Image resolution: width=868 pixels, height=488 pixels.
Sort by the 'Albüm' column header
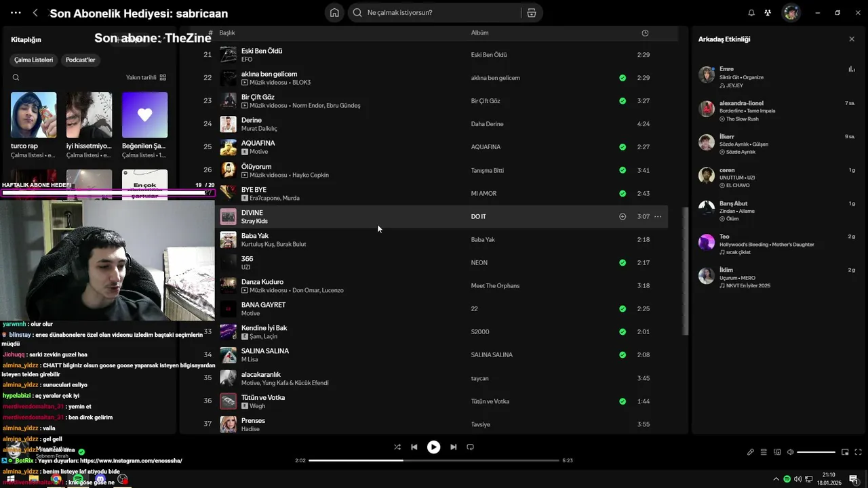point(479,33)
